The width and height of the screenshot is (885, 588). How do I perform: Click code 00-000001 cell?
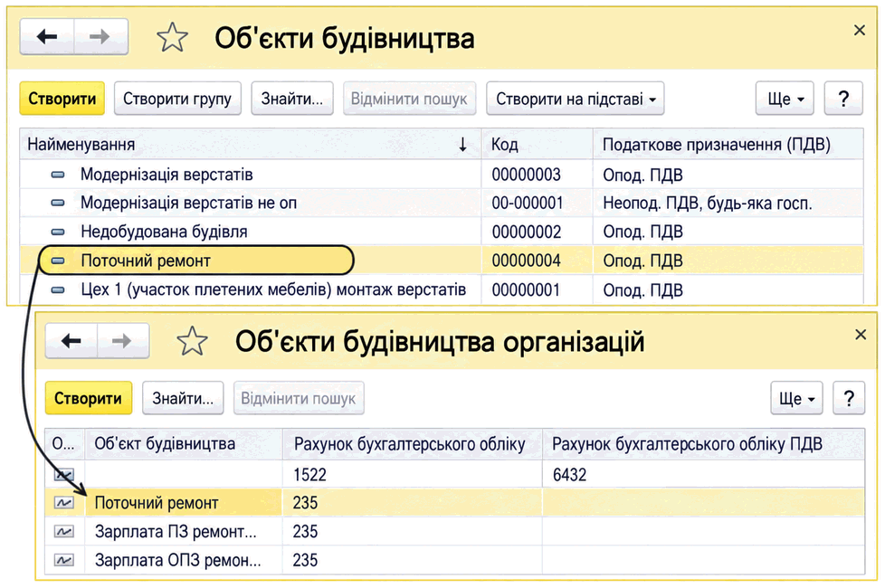537,204
